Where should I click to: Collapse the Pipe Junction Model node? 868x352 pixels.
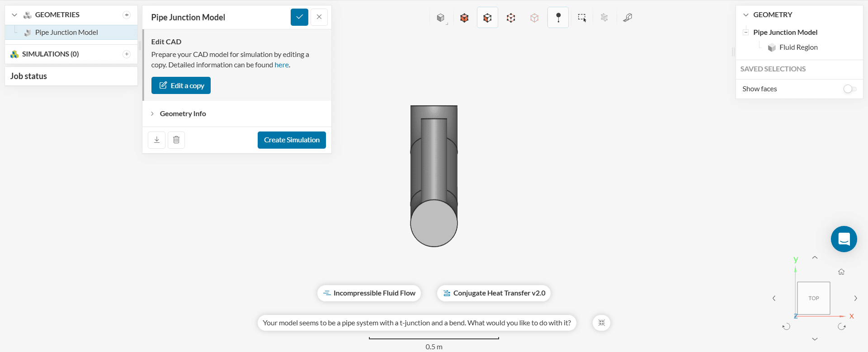(746, 33)
